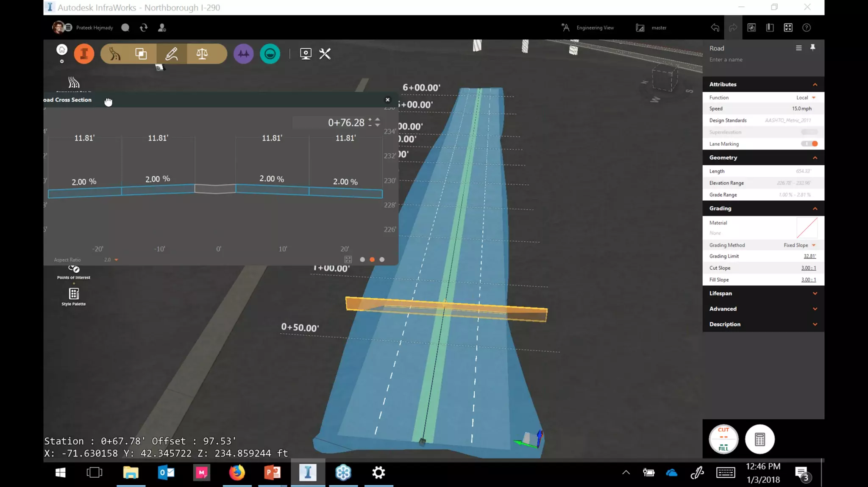Screen dimensions: 868x487
Task: Open Points of Interest
Action: point(74,272)
